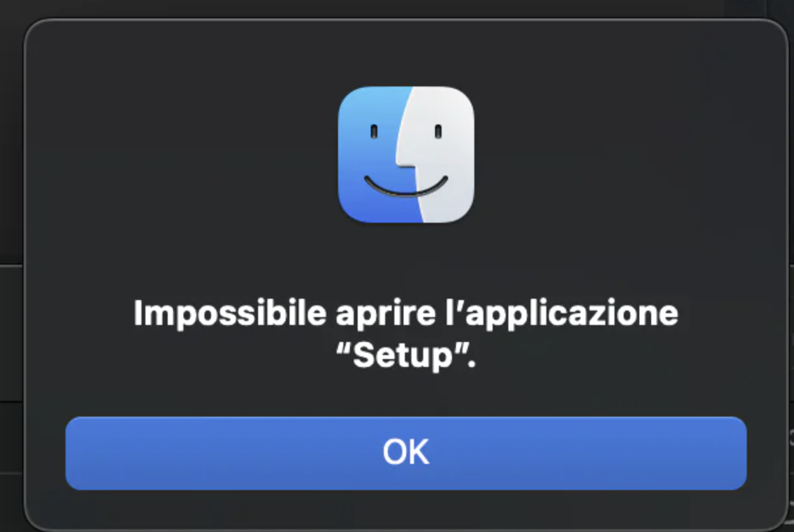Click empty dialog area right of Finder icon

tap(629, 155)
